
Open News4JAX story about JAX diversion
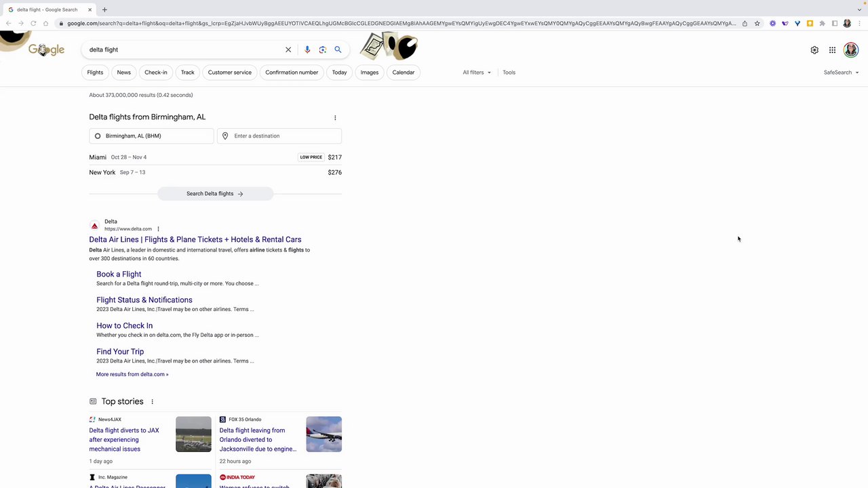124,439
